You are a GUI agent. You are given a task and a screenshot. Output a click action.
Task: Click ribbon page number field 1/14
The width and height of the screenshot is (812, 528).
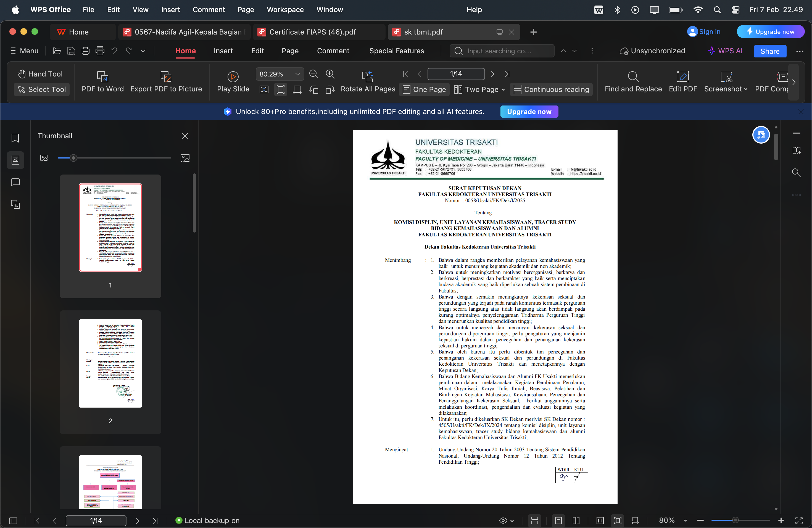point(456,74)
